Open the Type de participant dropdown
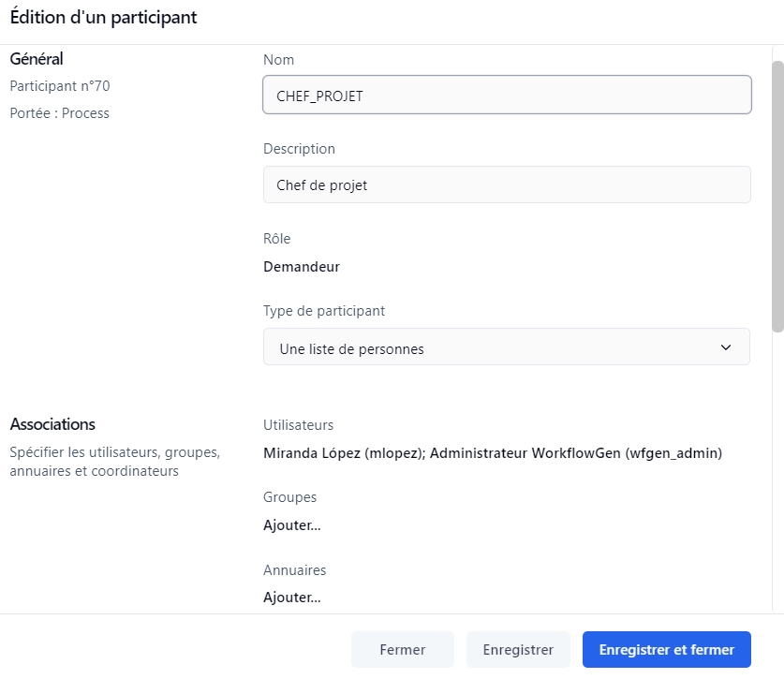 [506, 347]
